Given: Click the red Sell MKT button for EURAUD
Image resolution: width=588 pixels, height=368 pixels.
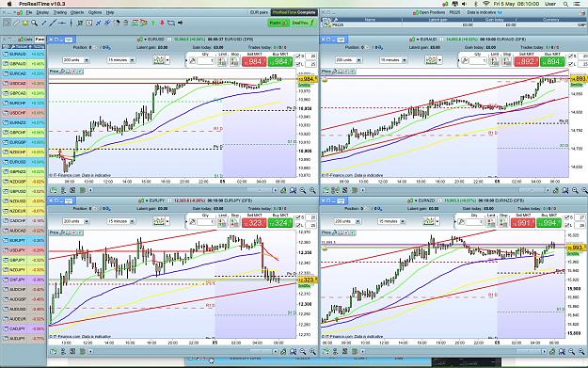Looking at the screenshot, I should [x=527, y=62].
